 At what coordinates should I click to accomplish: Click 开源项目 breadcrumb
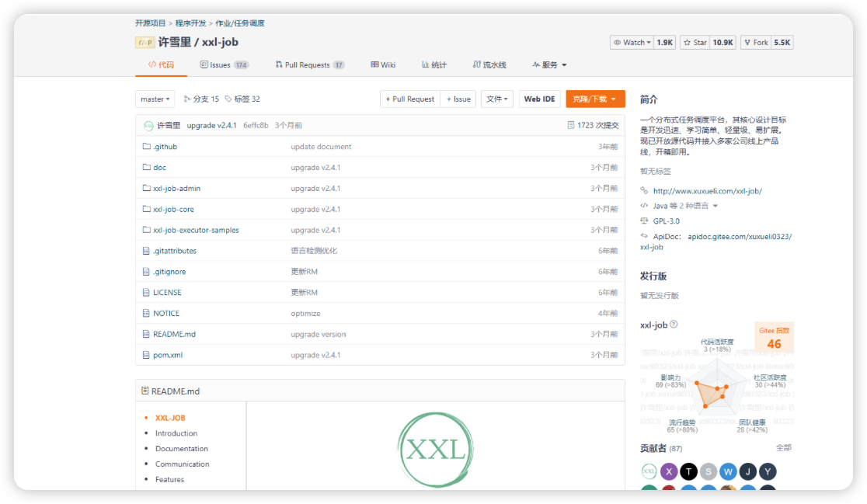pyautogui.click(x=151, y=23)
